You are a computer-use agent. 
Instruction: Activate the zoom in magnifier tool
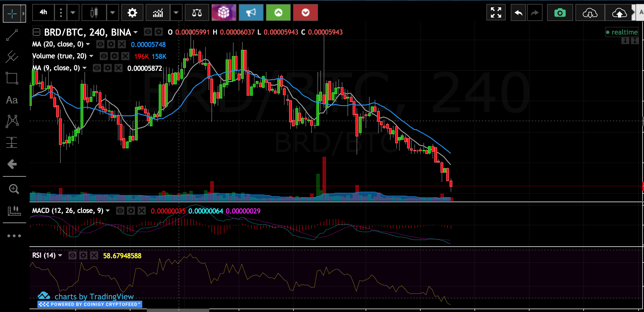pos(14,189)
